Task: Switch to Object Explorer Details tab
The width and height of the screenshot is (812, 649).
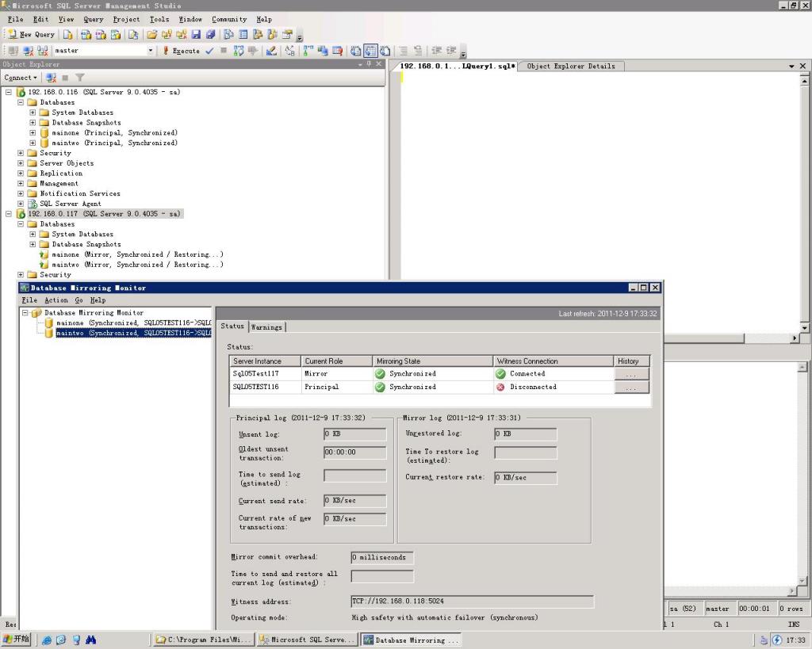Action: point(571,67)
